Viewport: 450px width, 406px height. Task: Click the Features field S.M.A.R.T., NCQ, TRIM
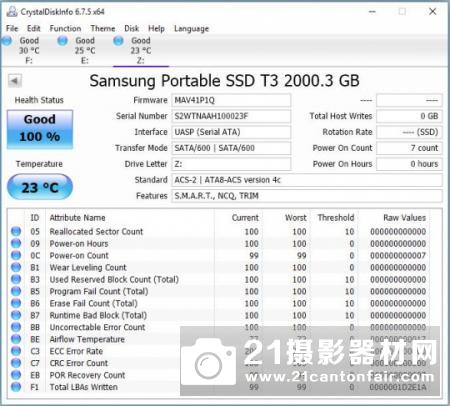click(307, 196)
